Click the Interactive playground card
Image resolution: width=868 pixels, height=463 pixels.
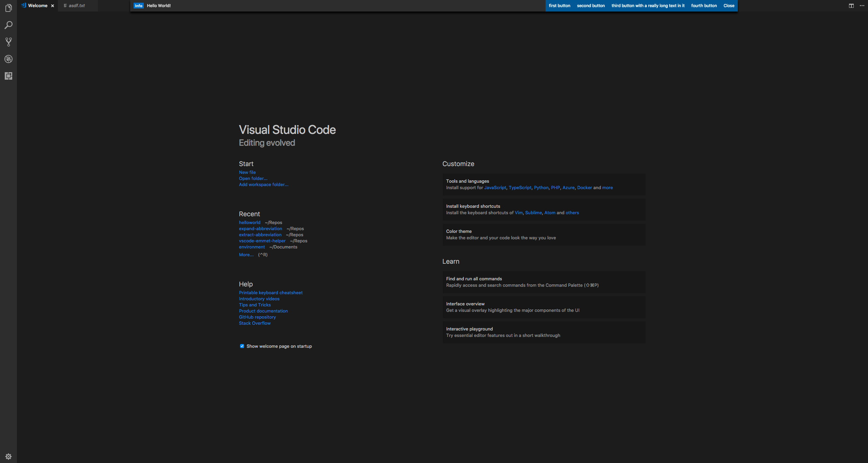544,332
